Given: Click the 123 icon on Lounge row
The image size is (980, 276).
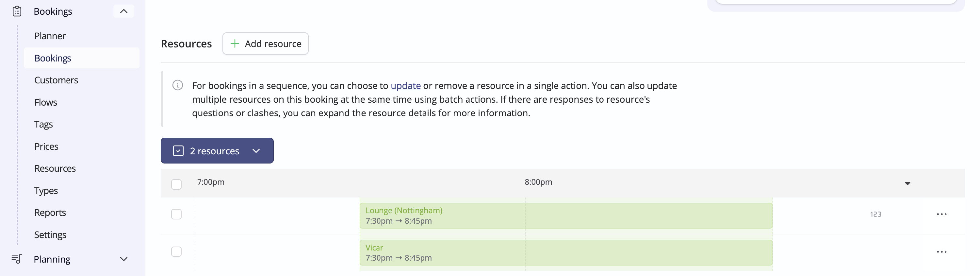Looking at the screenshot, I should click(x=875, y=214).
